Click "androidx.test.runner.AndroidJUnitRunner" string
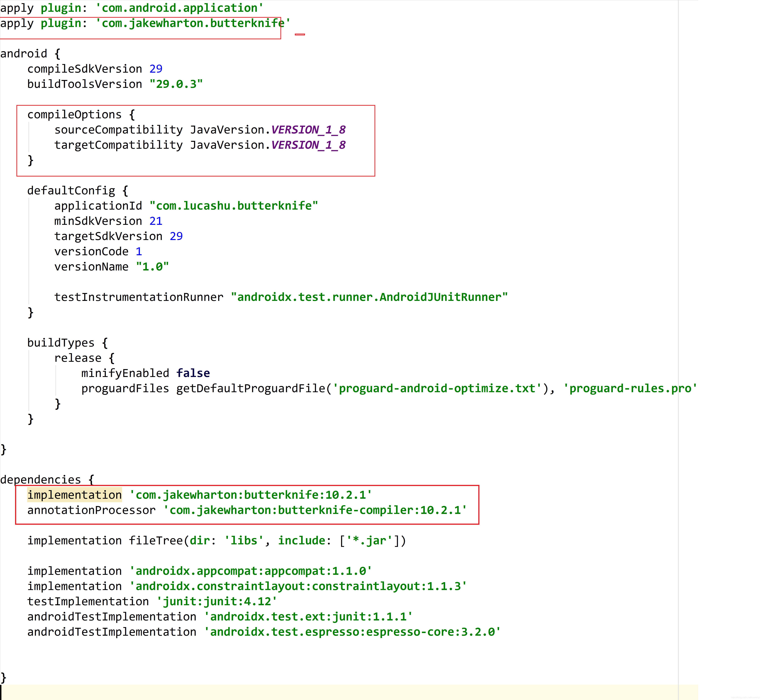This screenshot has width=761, height=700. tap(369, 297)
